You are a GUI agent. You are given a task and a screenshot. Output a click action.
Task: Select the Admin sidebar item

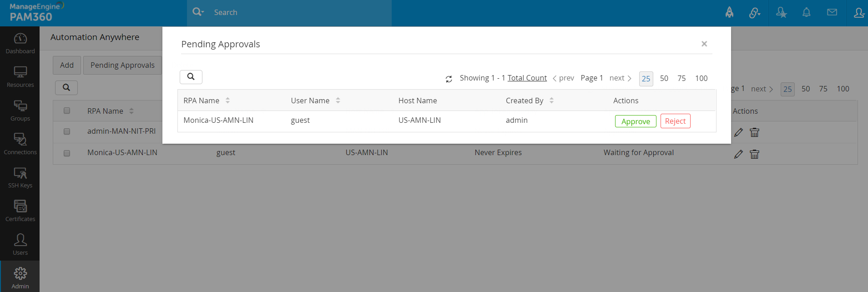click(x=20, y=277)
